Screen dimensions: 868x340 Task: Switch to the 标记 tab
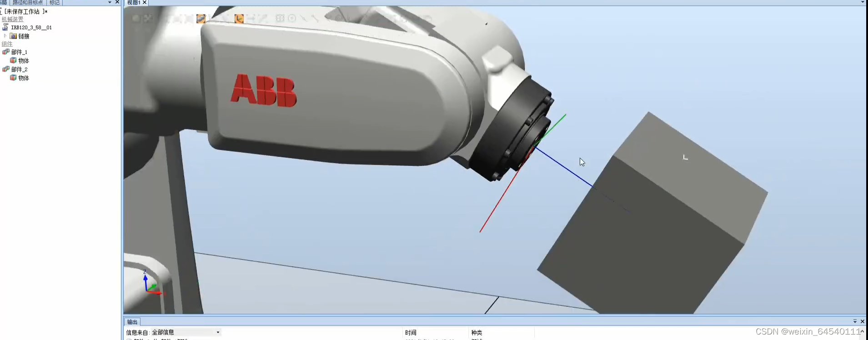click(55, 2)
